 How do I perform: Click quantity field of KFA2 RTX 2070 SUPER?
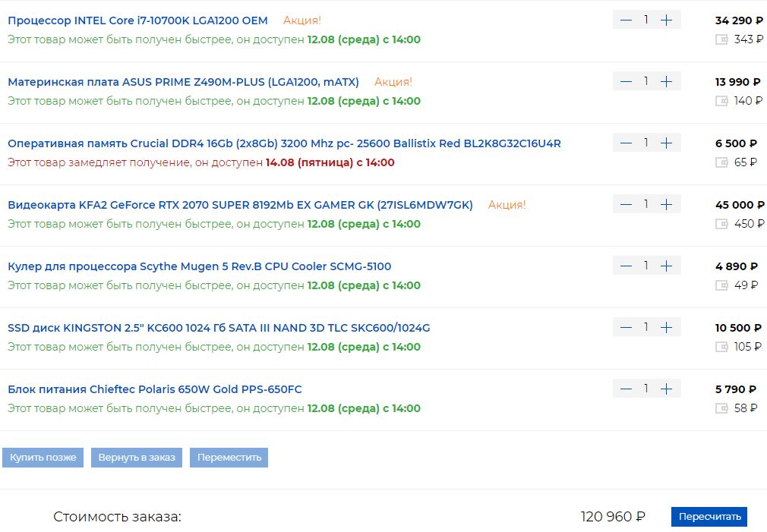tap(646, 204)
